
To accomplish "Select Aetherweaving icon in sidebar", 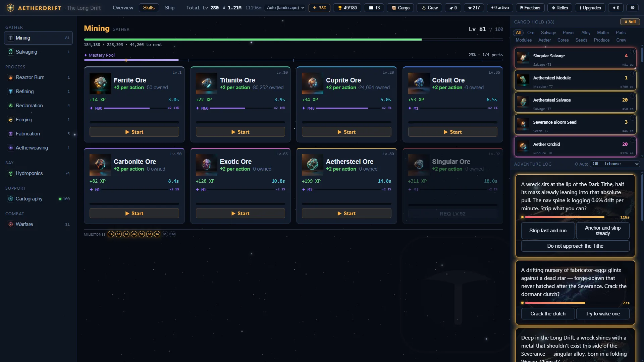I will pos(11,148).
